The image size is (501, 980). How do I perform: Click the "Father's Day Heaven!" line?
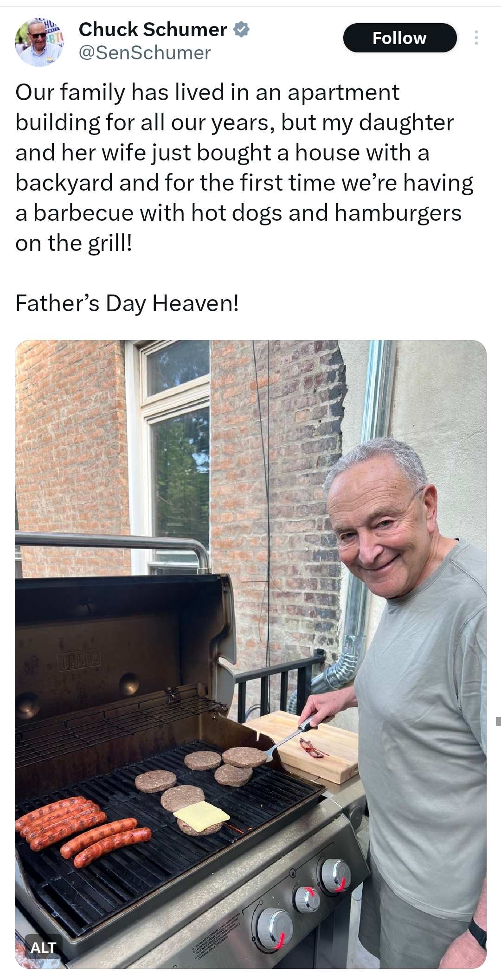tap(127, 303)
